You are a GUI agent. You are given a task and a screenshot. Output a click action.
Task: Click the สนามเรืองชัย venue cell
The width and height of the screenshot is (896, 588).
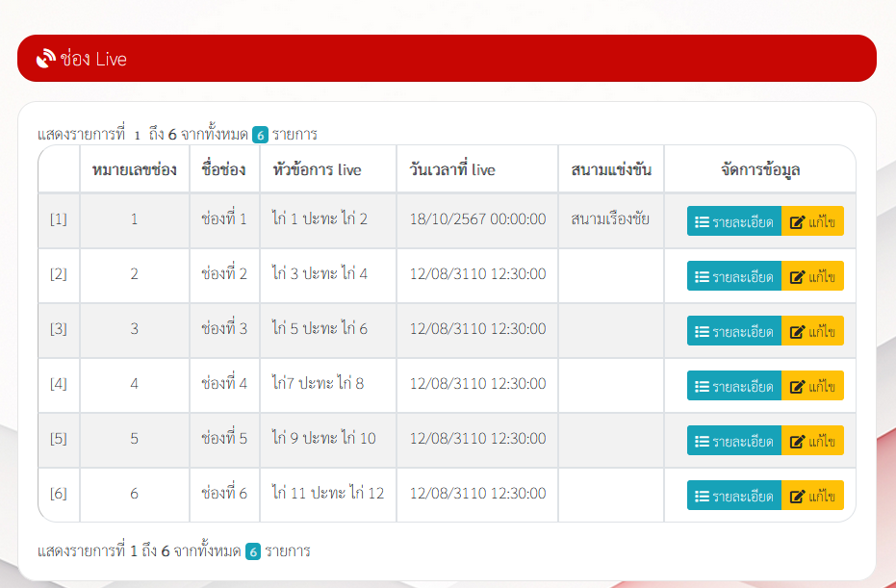tap(609, 219)
